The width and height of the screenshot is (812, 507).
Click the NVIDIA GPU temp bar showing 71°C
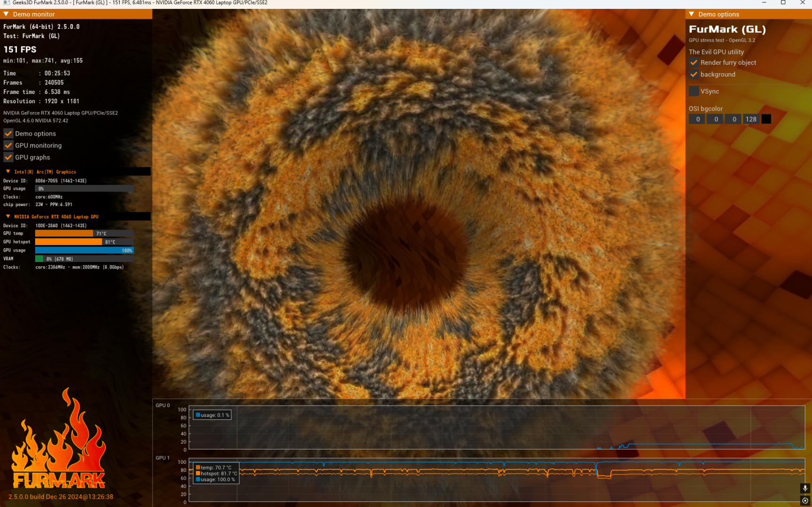click(84, 233)
